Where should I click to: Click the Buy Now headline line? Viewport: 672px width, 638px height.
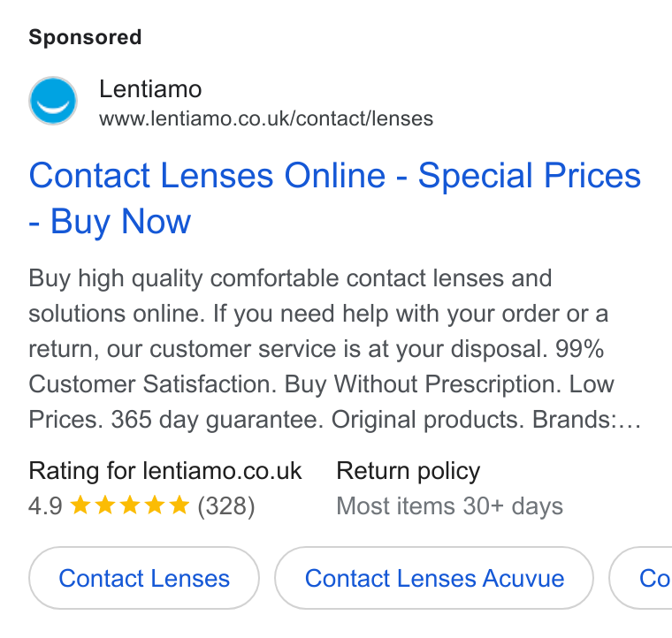coord(110,222)
